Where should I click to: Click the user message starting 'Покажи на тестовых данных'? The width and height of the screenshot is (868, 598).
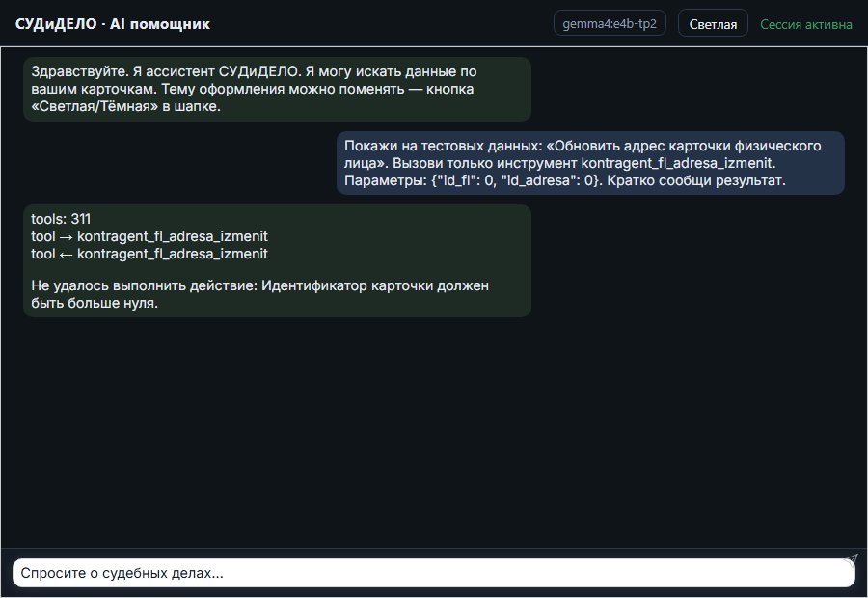click(590, 163)
